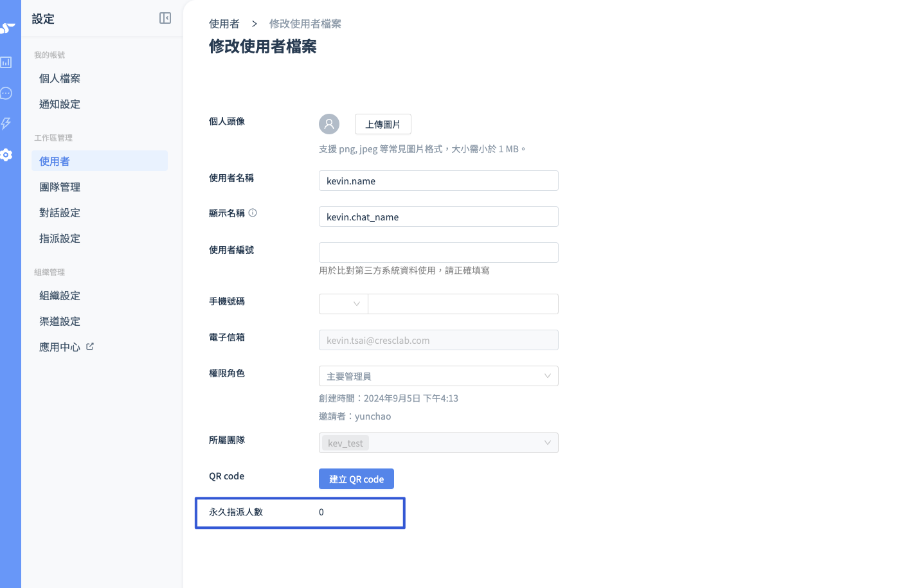Image resolution: width=900 pixels, height=588 pixels.
Task: Collapse the settings sidebar panel icon
Action: 165,18
